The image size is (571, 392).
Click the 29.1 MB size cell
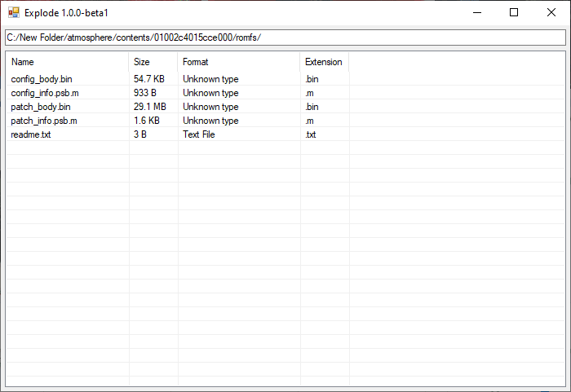click(x=149, y=107)
